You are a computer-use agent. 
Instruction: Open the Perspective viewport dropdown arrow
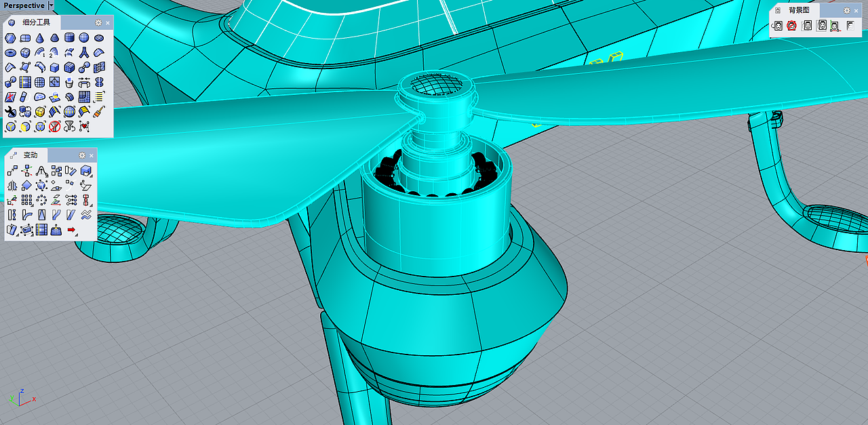tap(51, 5)
